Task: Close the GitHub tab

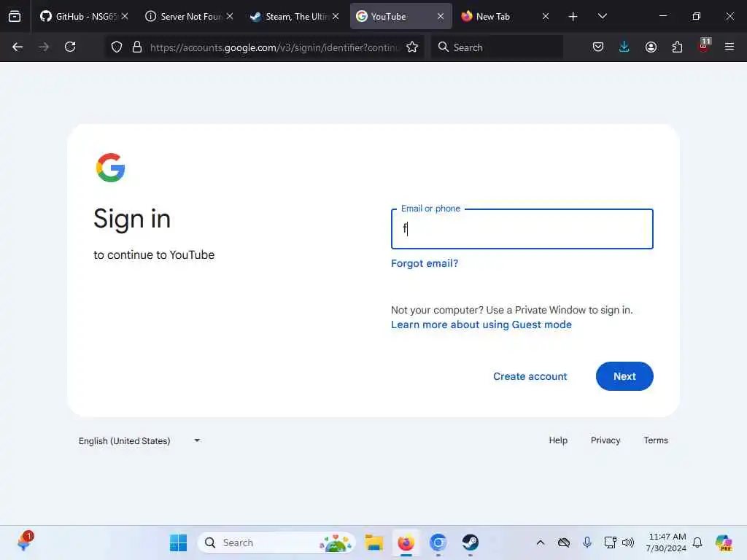Action: (125, 16)
